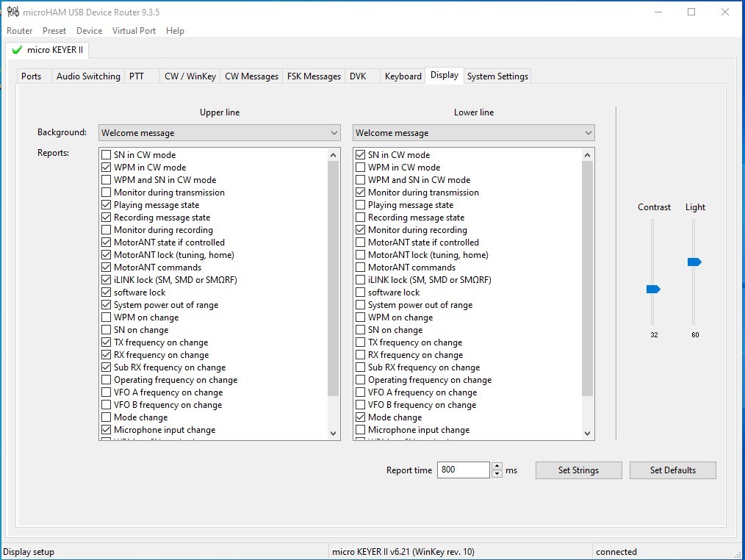
Task: Maximize the microHAM Router window
Action: 691,12
